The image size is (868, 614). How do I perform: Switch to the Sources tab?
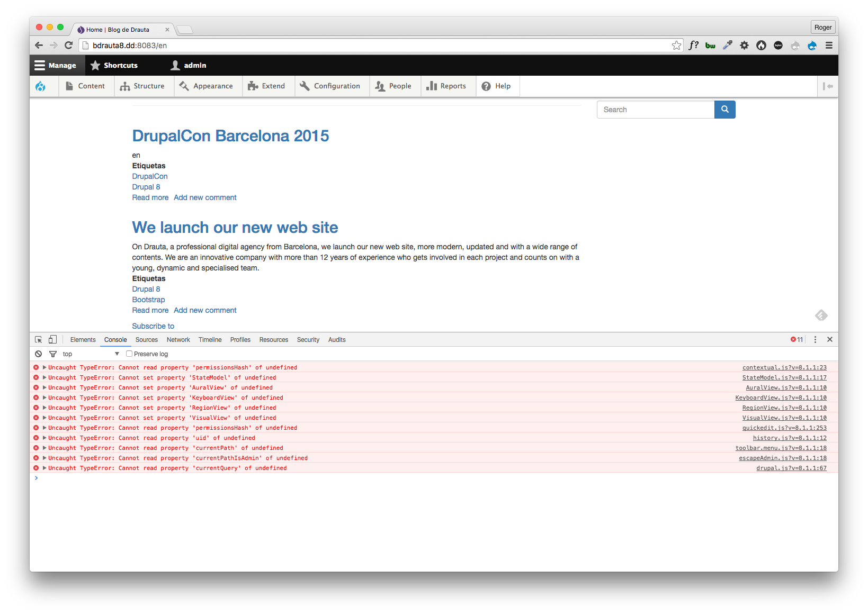pos(147,340)
